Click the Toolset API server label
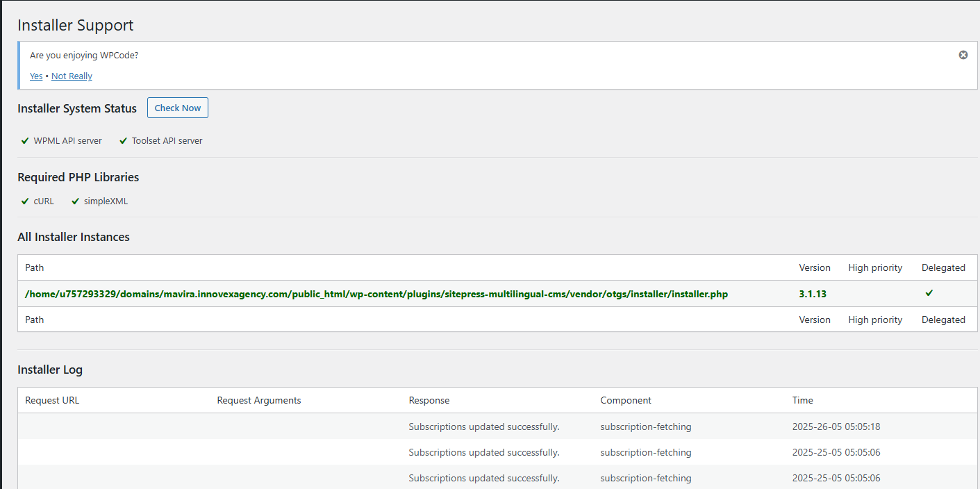This screenshot has width=980, height=489. [x=167, y=141]
